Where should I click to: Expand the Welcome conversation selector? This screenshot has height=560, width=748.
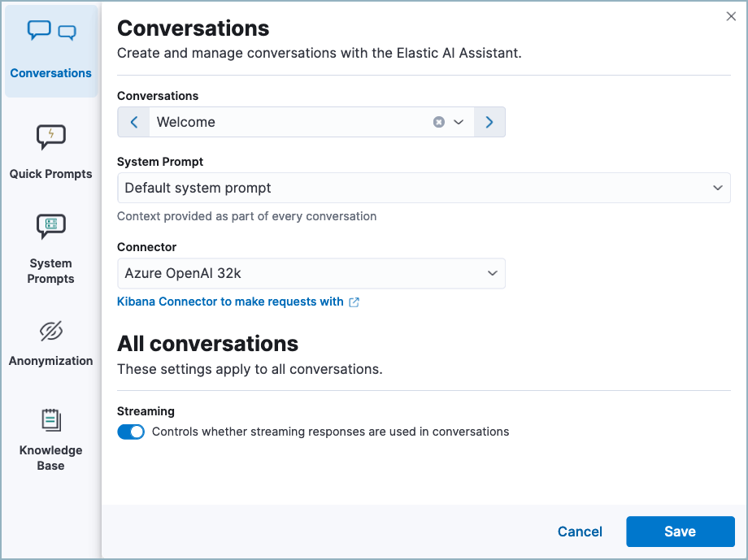[458, 122]
